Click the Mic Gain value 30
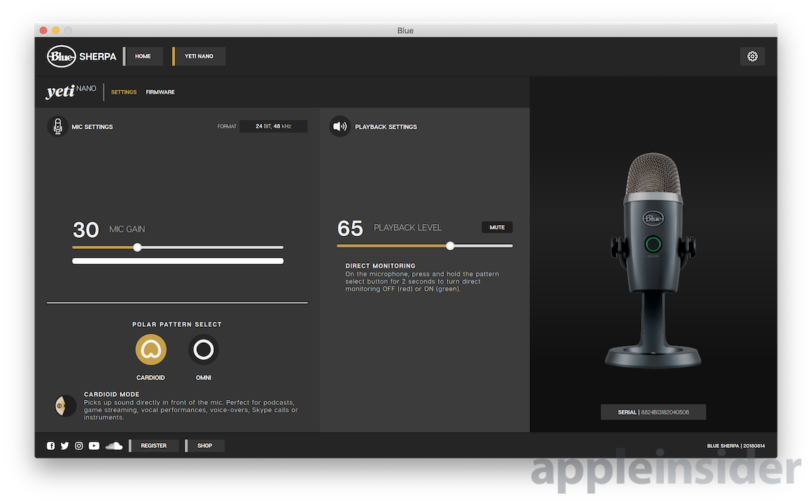This screenshot has height=504, width=812. click(86, 230)
